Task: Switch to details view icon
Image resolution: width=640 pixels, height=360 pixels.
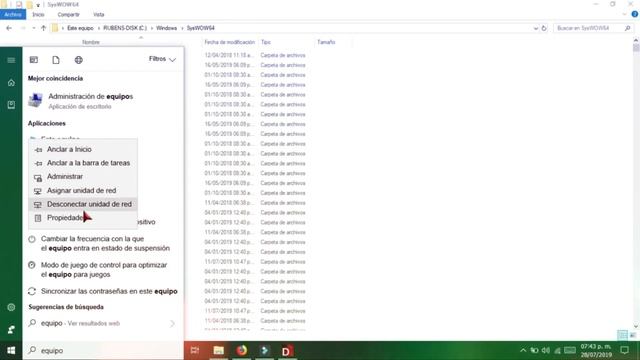Action: coord(622,335)
